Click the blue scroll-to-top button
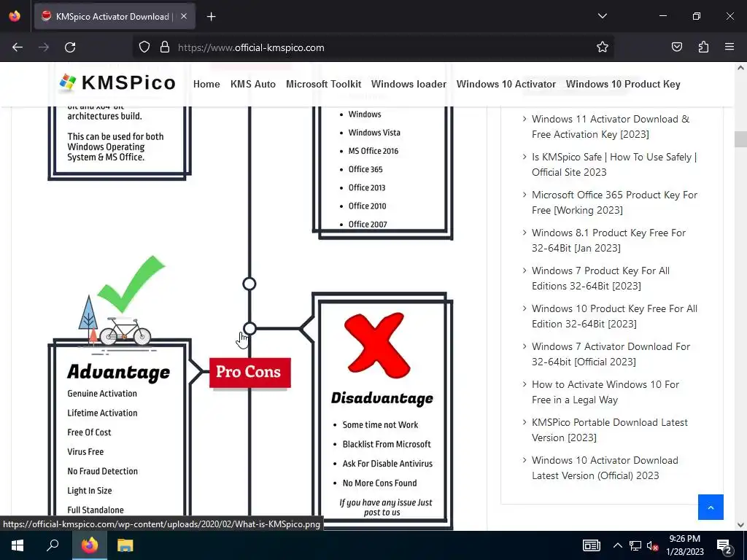The image size is (747, 560). [711, 507]
